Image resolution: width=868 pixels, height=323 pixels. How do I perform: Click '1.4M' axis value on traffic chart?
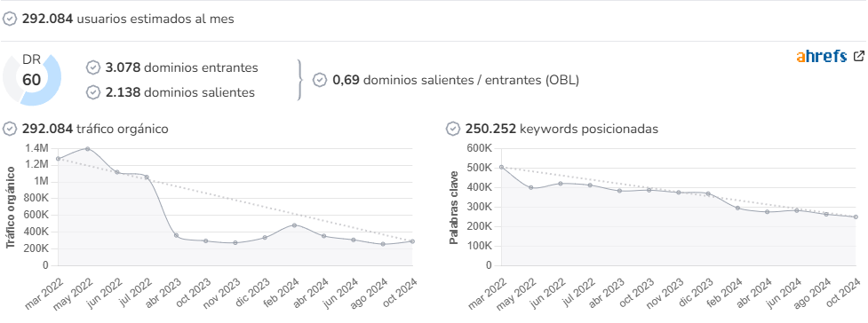[x=37, y=147]
